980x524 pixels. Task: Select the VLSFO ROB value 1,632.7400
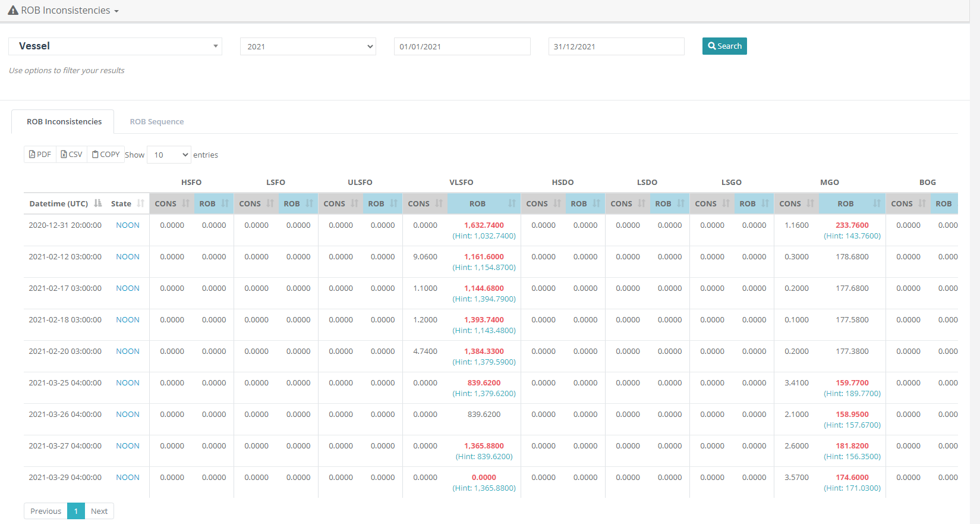point(484,225)
